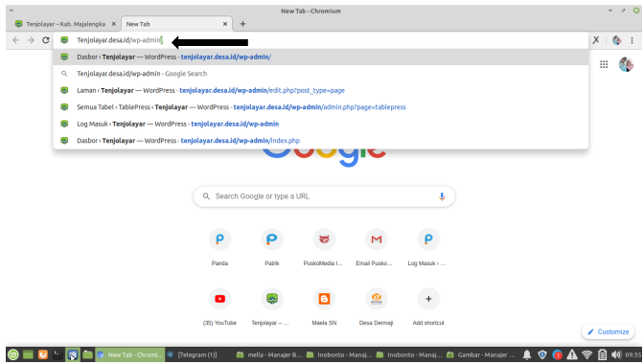Open the terminal from the taskbar
The height and width of the screenshot is (364, 644).
point(57,354)
